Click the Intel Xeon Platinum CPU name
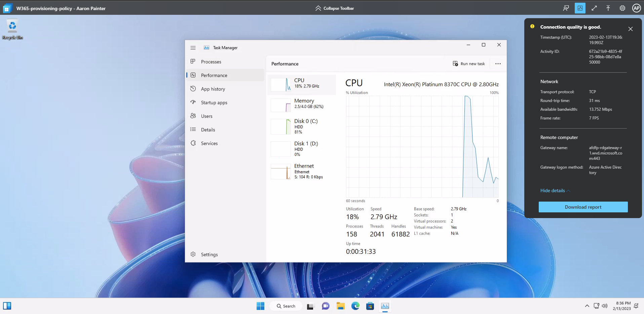Image resolution: width=644 pixels, height=314 pixels. pyautogui.click(x=441, y=84)
